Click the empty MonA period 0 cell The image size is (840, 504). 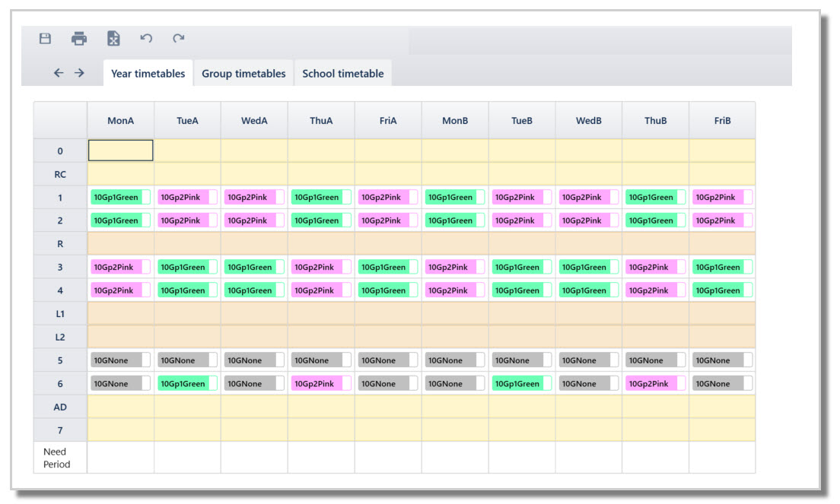[120, 151]
